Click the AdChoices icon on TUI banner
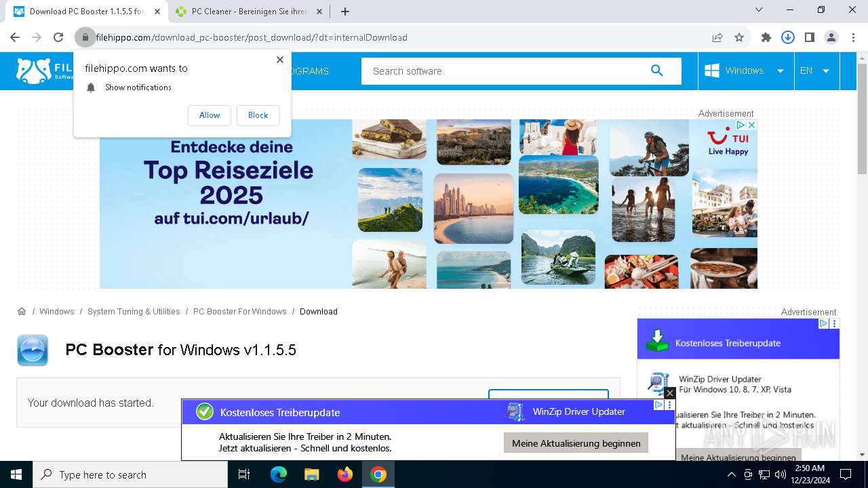 [x=741, y=125]
